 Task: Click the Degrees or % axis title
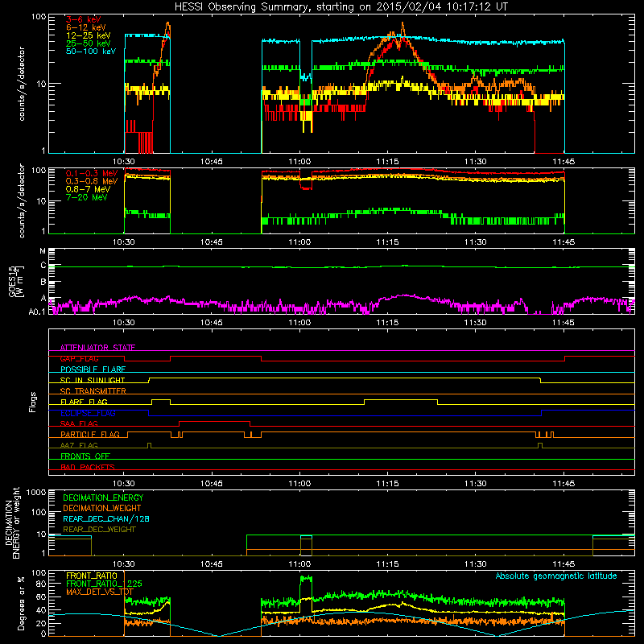coord(21,603)
